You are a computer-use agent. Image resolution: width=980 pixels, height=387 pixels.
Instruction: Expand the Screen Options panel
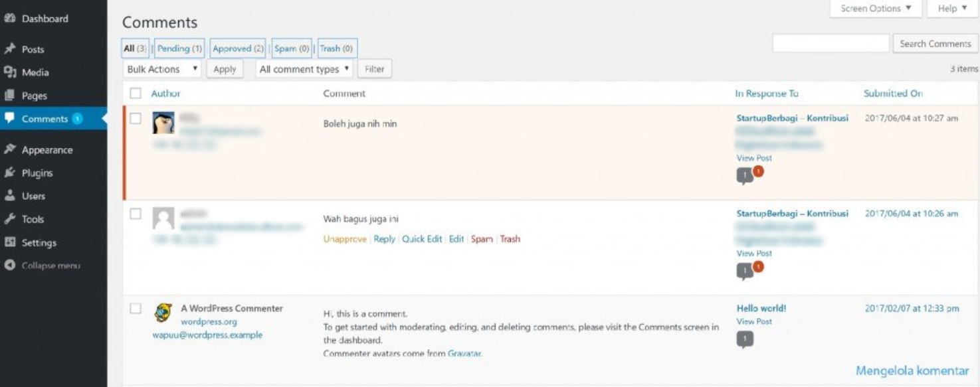(x=876, y=9)
